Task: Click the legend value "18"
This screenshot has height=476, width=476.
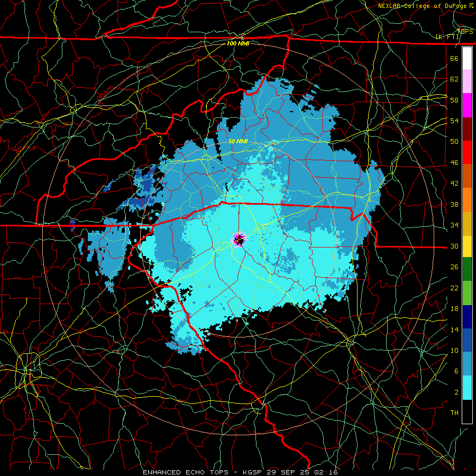Action: [454, 309]
